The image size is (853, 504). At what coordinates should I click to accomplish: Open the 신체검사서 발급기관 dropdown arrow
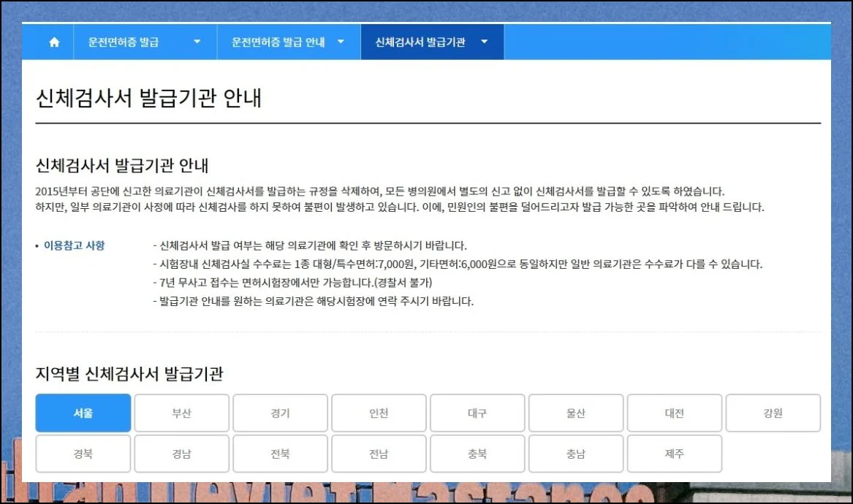tap(485, 42)
